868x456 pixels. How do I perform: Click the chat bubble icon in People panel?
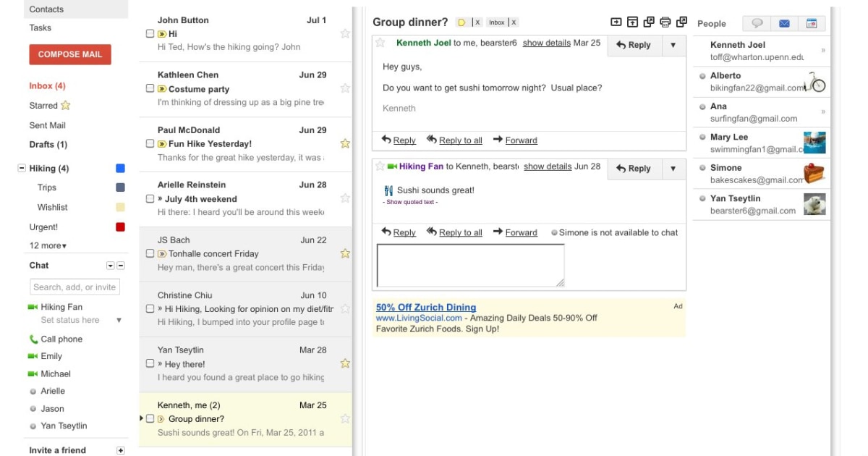(x=757, y=23)
